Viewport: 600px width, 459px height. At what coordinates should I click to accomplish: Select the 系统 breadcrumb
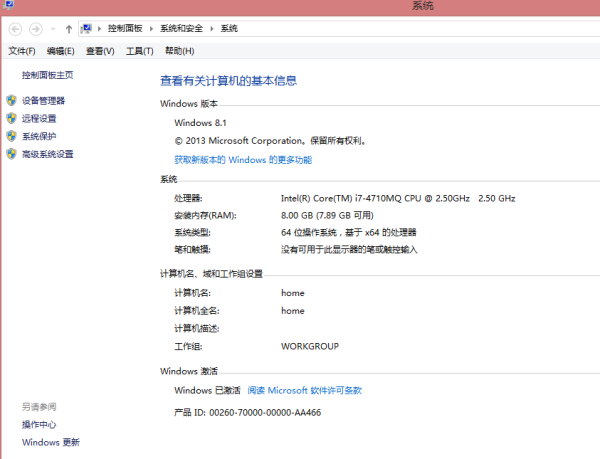point(229,28)
